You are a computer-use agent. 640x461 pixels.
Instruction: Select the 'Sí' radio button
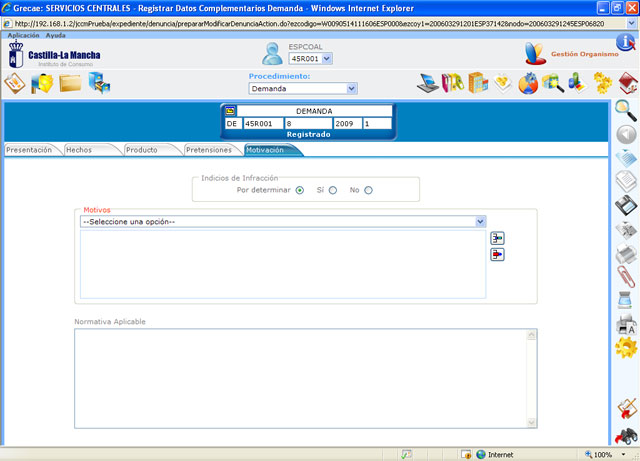[333, 190]
